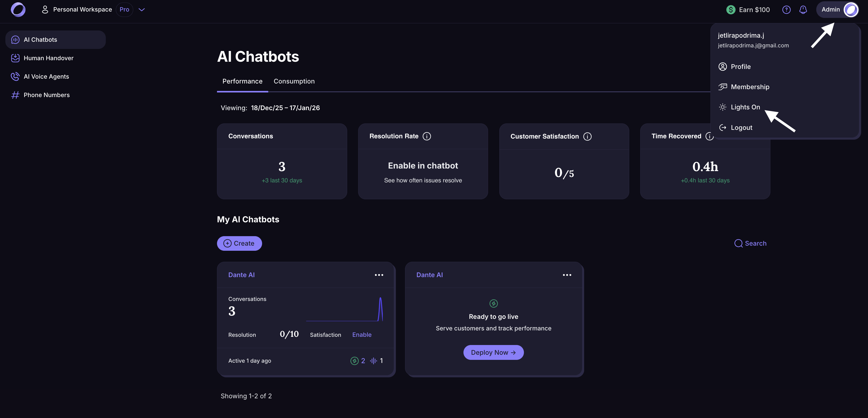The height and width of the screenshot is (418, 868).
Task: Toggle Lights On theme mode
Action: (x=745, y=107)
